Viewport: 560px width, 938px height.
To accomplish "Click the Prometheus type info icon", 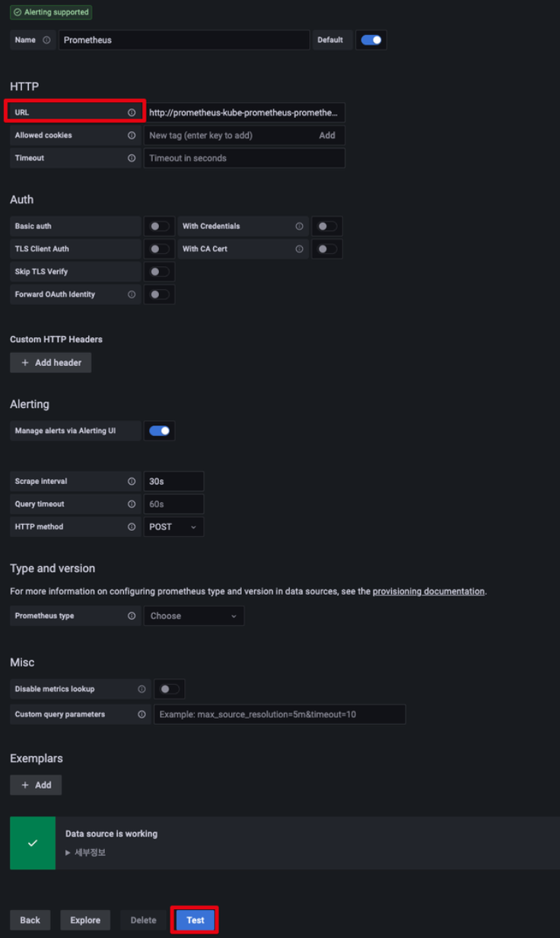I will coord(132,616).
